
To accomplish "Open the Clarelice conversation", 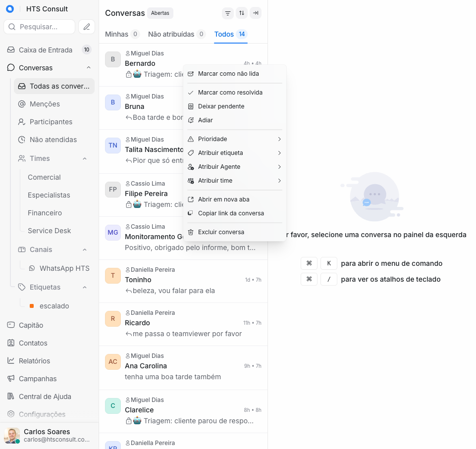I will tap(183, 411).
